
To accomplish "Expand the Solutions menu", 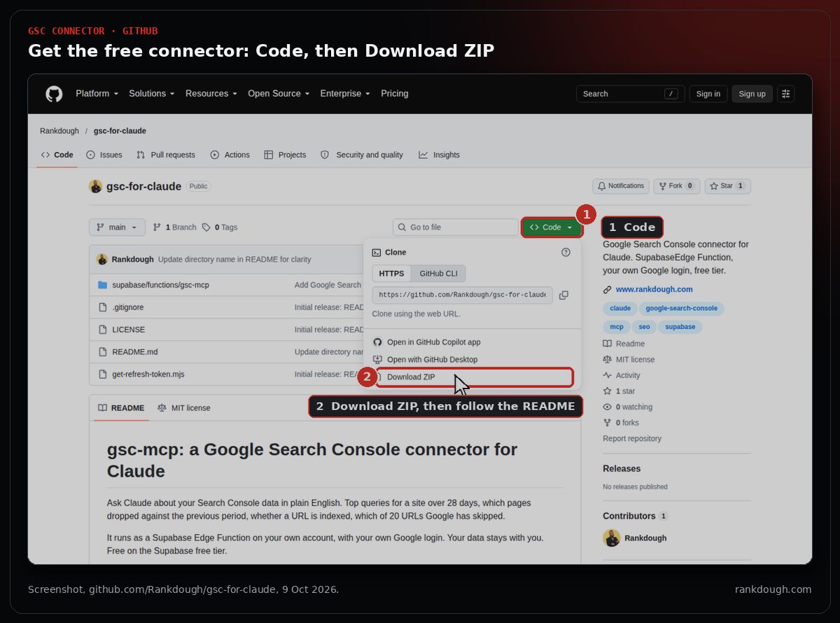I will point(151,94).
